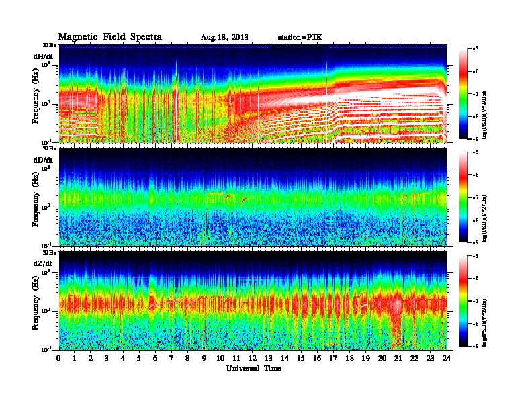
Task: Click the "dH/dt" panel label
Action: click(43, 56)
